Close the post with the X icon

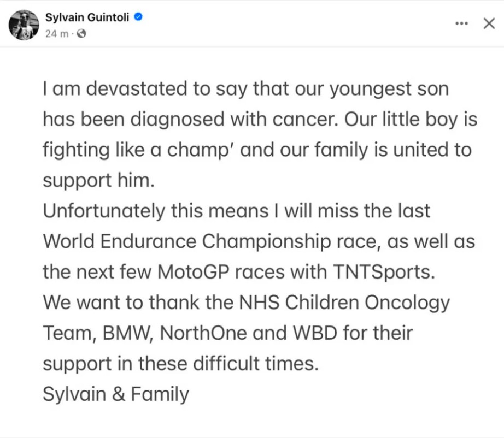(489, 23)
